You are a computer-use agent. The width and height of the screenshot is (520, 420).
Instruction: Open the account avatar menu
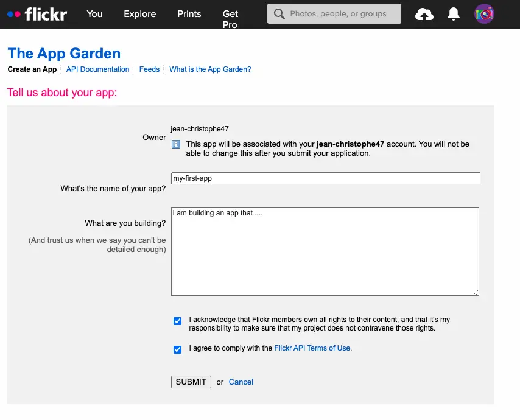484,14
